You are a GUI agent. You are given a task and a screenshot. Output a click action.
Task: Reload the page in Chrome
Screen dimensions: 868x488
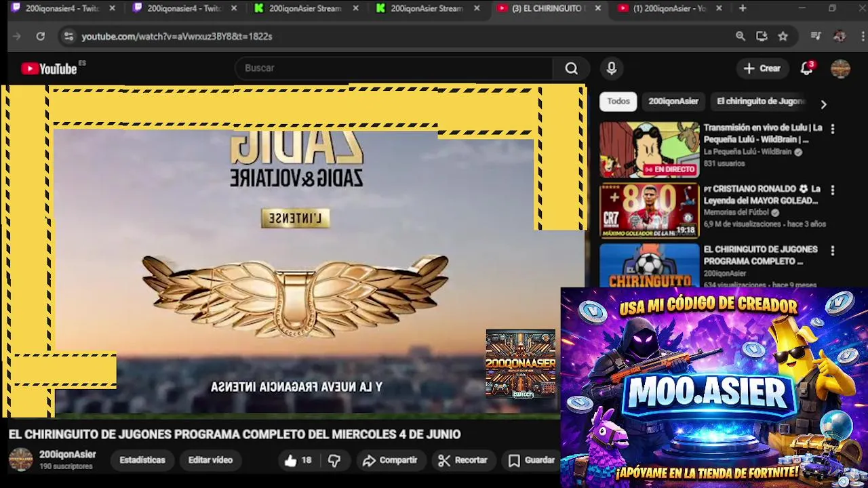pyautogui.click(x=41, y=37)
